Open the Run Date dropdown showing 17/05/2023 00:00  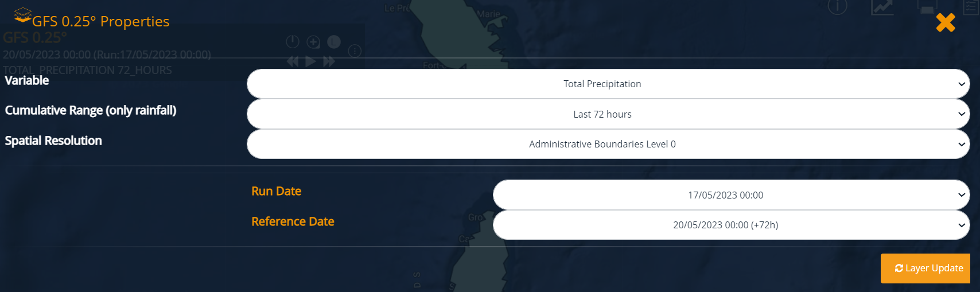[732, 195]
